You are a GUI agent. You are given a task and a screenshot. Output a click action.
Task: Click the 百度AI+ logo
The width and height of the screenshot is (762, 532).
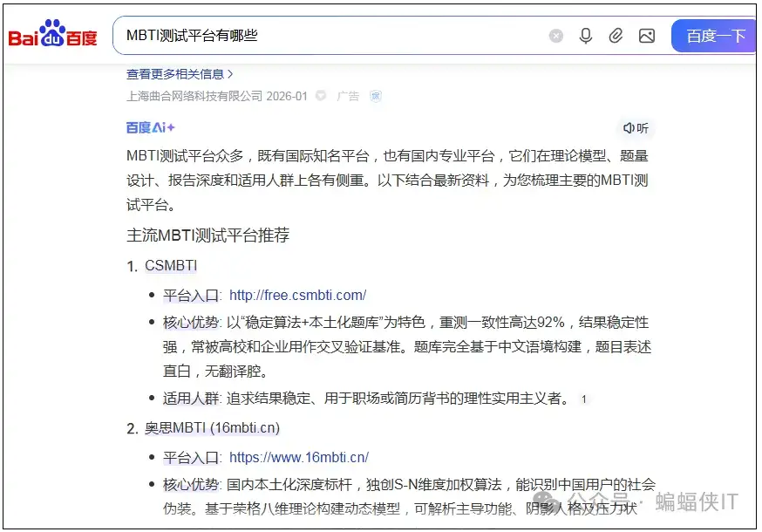150,127
